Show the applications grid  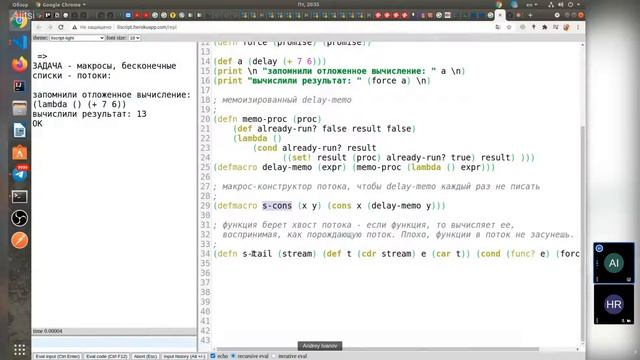(19, 350)
